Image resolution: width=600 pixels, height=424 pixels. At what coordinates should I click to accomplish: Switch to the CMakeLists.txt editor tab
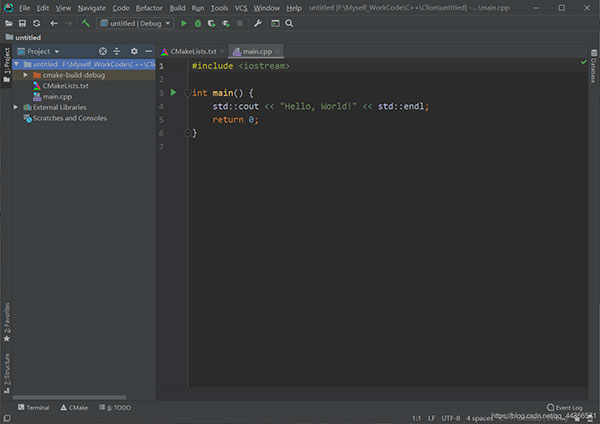[192, 51]
